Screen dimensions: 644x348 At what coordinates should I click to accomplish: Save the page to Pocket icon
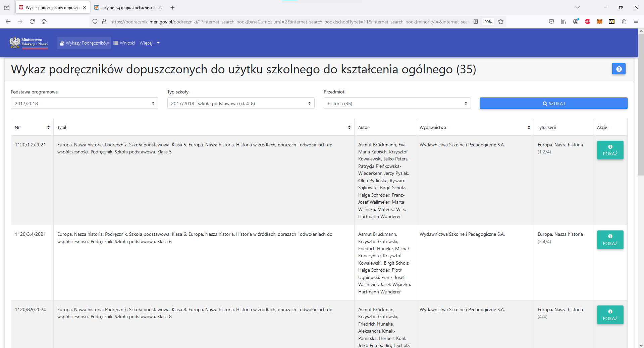click(x=551, y=21)
